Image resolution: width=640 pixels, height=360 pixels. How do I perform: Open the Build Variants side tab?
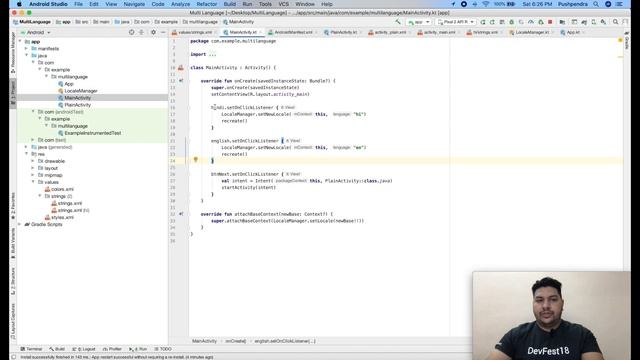click(13, 243)
